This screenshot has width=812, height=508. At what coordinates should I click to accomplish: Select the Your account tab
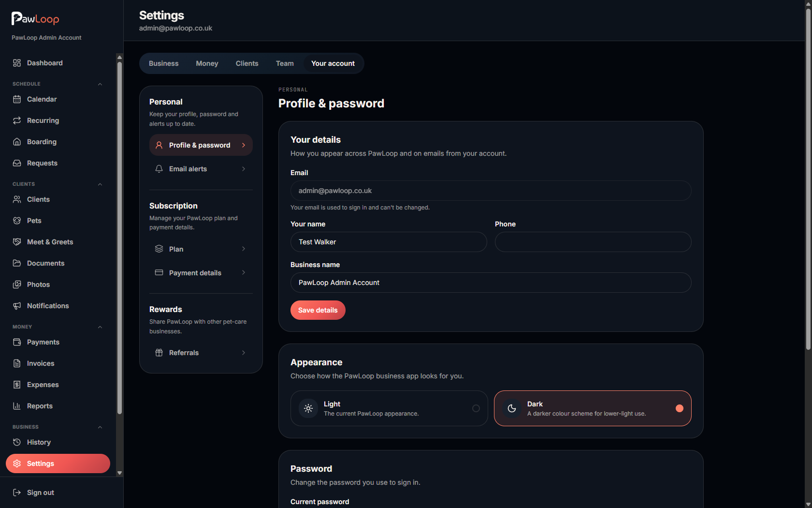tap(333, 63)
